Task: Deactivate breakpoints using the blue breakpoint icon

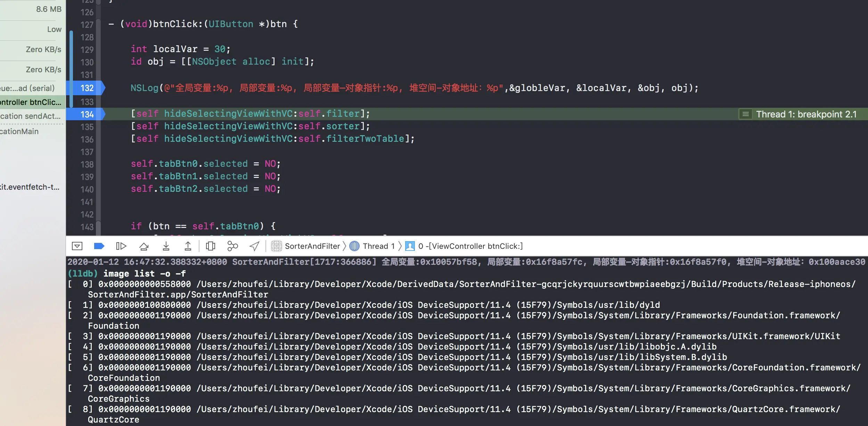Action: [x=99, y=246]
